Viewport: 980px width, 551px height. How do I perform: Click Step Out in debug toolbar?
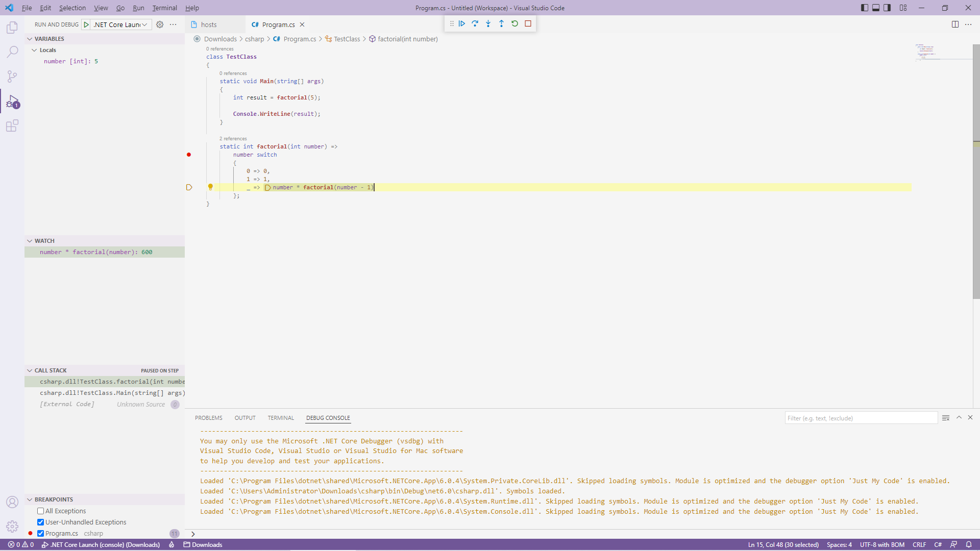[501, 23]
